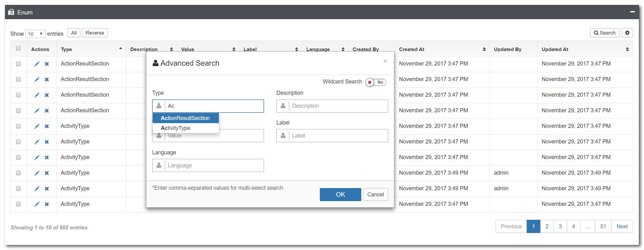This screenshot has width=644, height=250.
Task: Edit the last ActivityType row in the table
Action: pos(37,204)
